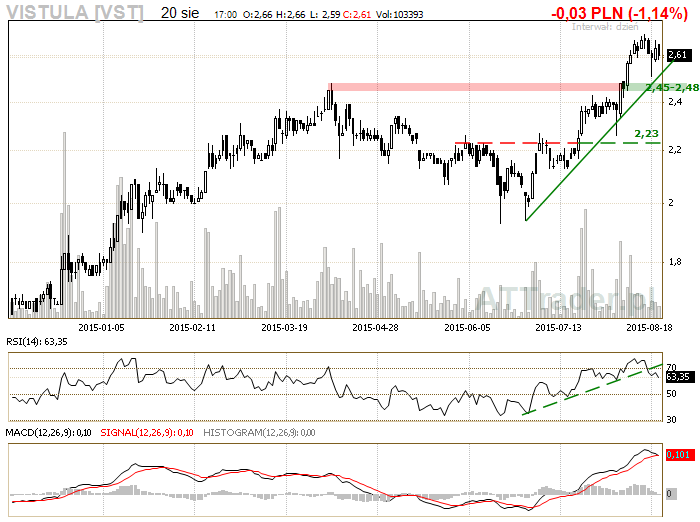Click the price axis label 2

point(671,203)
